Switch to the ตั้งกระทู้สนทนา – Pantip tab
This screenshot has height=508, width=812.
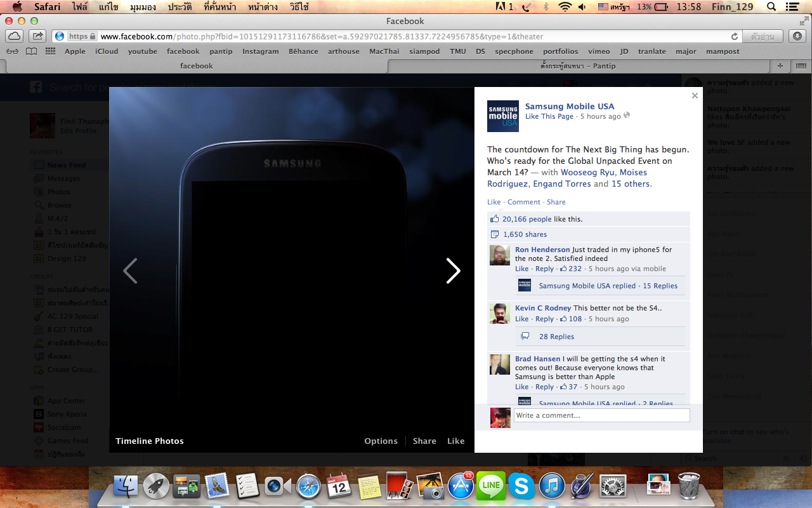pos(578,65)
